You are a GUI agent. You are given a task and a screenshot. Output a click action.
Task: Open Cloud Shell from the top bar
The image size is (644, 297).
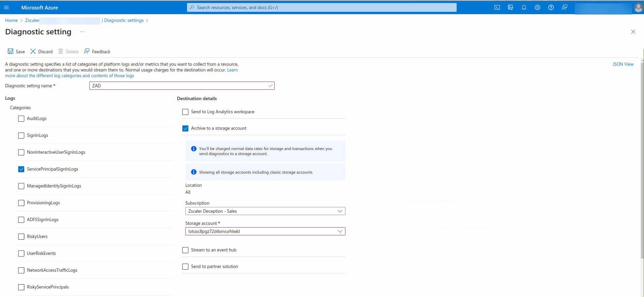[x=497, y=7]
